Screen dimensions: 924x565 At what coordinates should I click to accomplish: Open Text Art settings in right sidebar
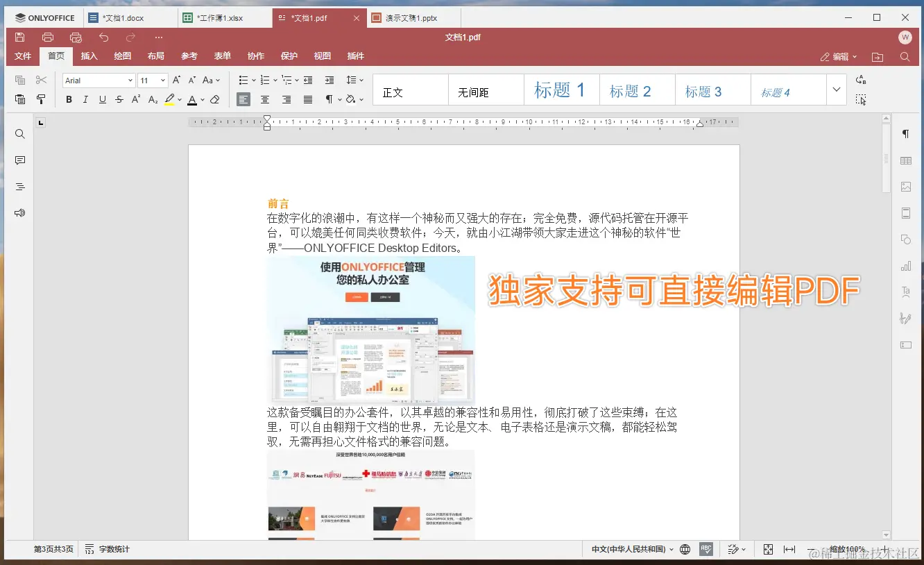[x=905, y=292]
